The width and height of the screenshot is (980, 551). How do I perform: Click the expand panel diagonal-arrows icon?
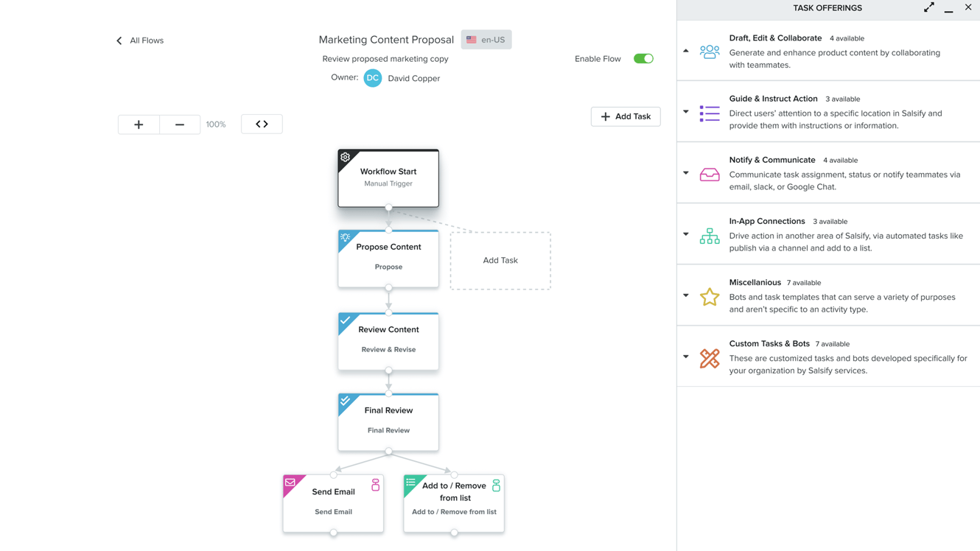pyautogui.click(x=928, y=7)
